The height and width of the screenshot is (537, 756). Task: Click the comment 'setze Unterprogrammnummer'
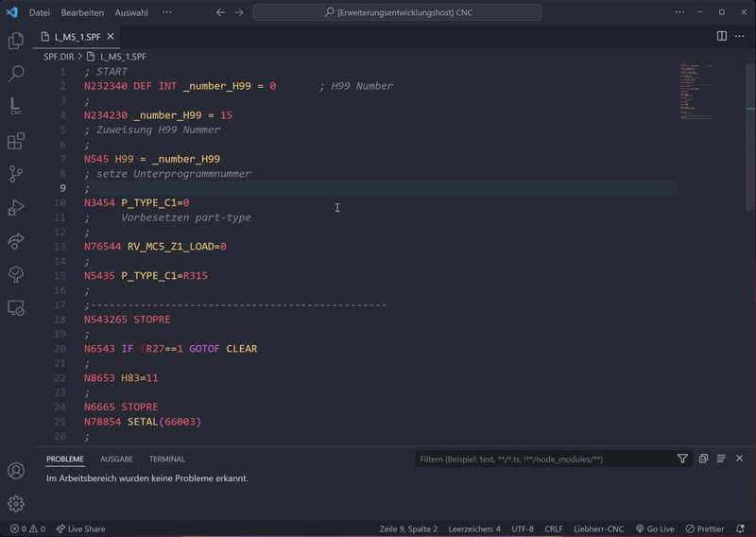pos(174,174)
